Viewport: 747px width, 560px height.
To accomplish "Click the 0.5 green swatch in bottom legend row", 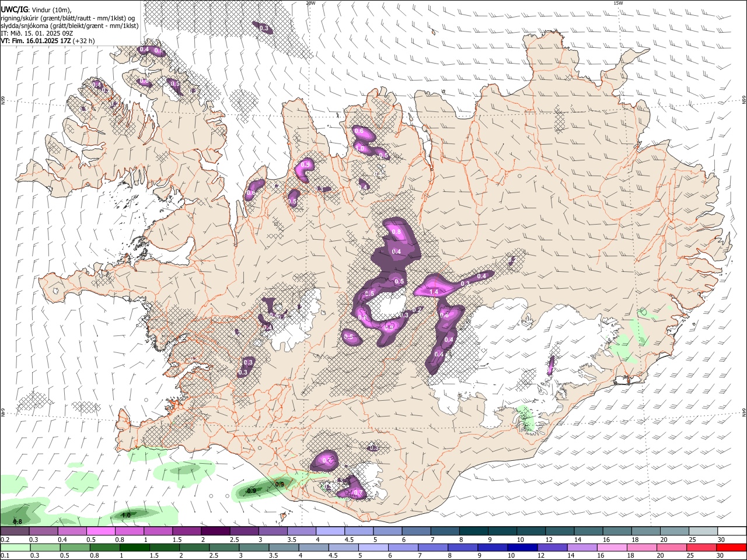I will 75,547.
